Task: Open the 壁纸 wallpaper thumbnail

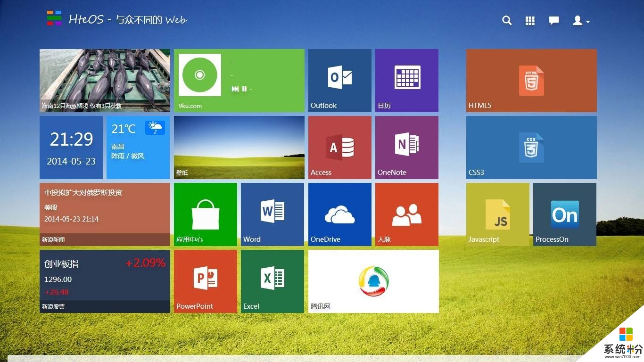Action: point(239,147)
